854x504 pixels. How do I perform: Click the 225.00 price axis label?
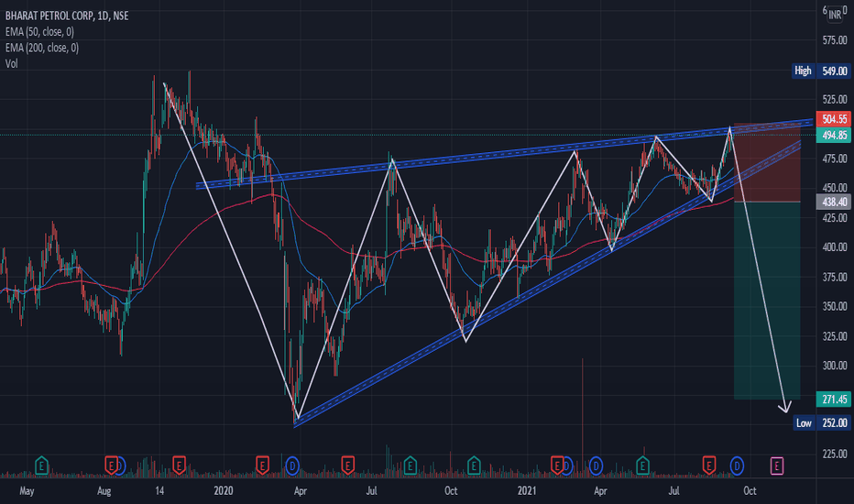point(835,454)
